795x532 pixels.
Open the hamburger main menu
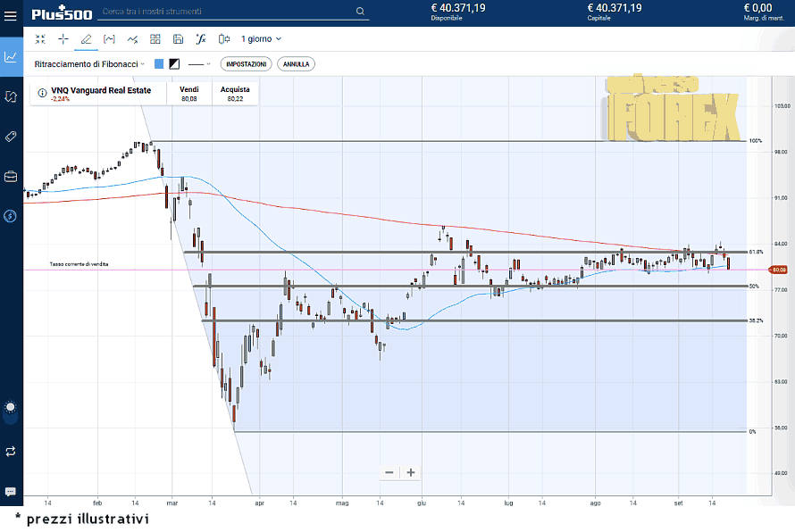11,13
